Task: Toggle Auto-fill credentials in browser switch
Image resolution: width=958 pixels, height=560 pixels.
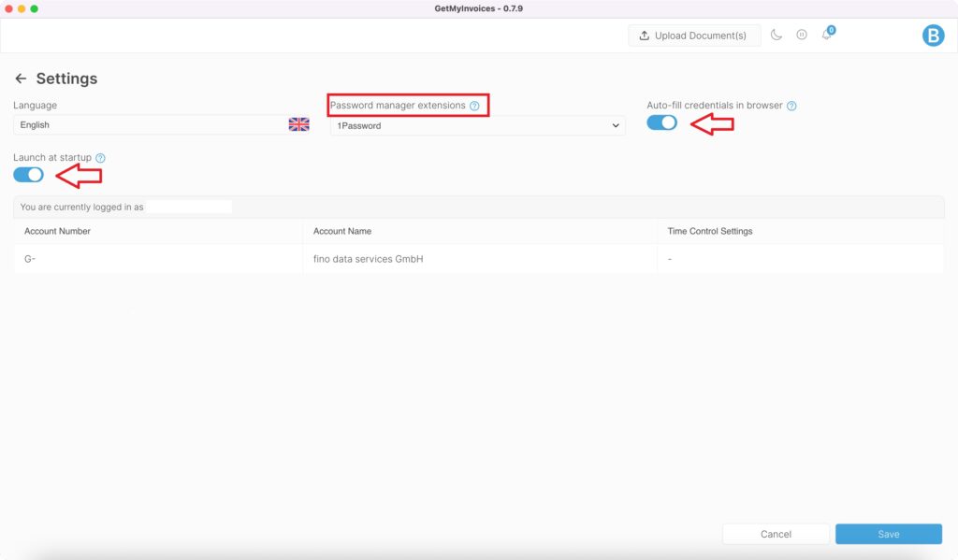Action: 661,122
